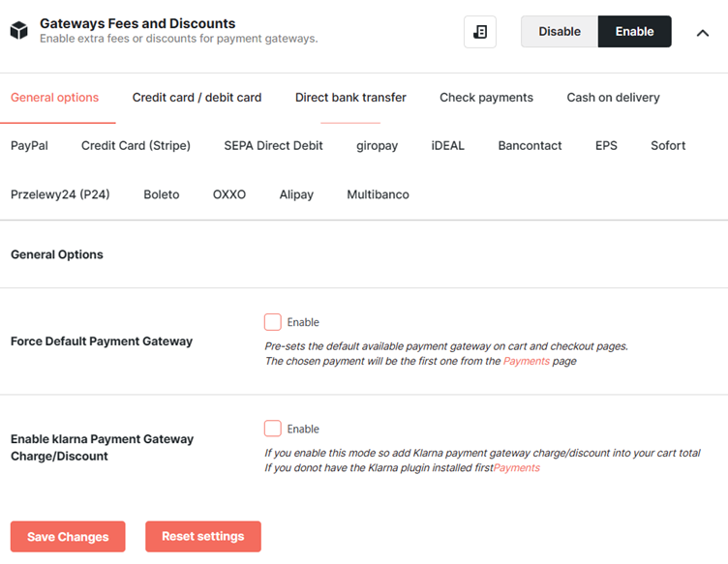
Task: Open the PayPal tab
Action: point(29,146)
